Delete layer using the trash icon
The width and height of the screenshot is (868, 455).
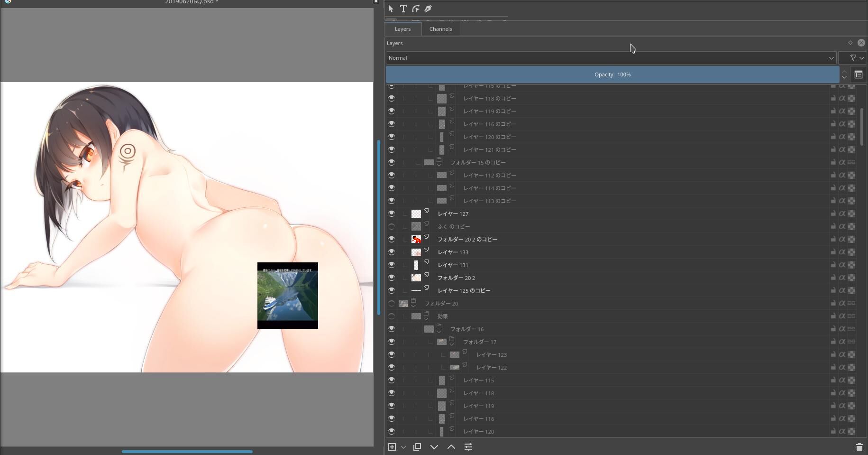click(x=859, y=447)
